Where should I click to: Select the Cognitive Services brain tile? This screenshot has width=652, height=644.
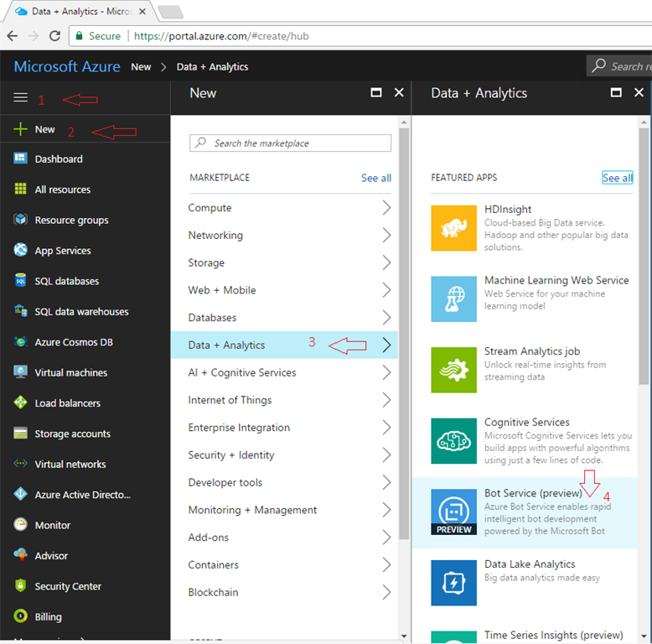[x=453, y=441]
